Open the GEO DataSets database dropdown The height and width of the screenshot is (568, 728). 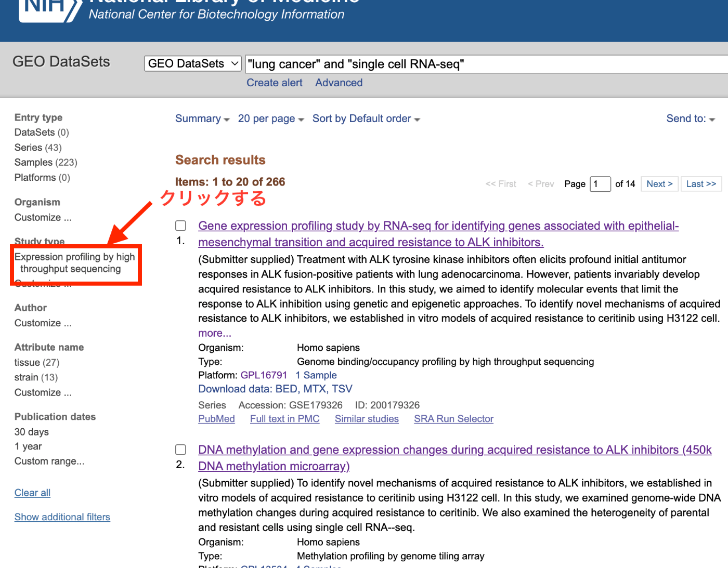click(x=193, y=63)
